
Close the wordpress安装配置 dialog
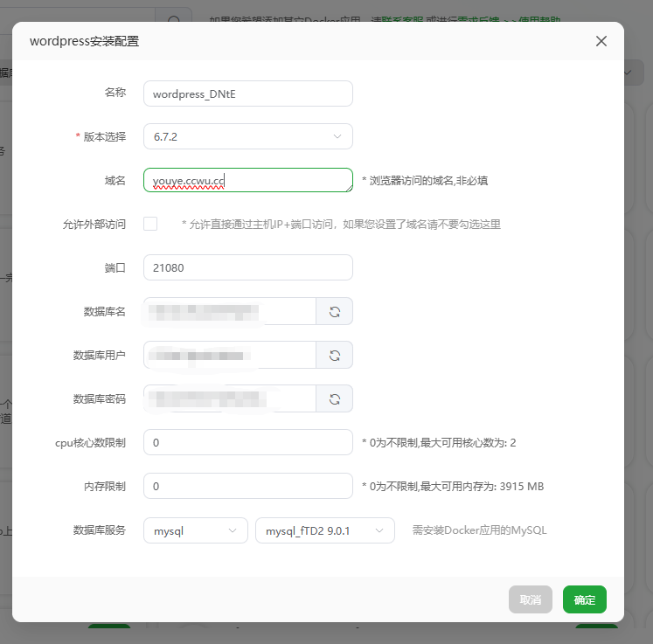click(x=601, y=41)
